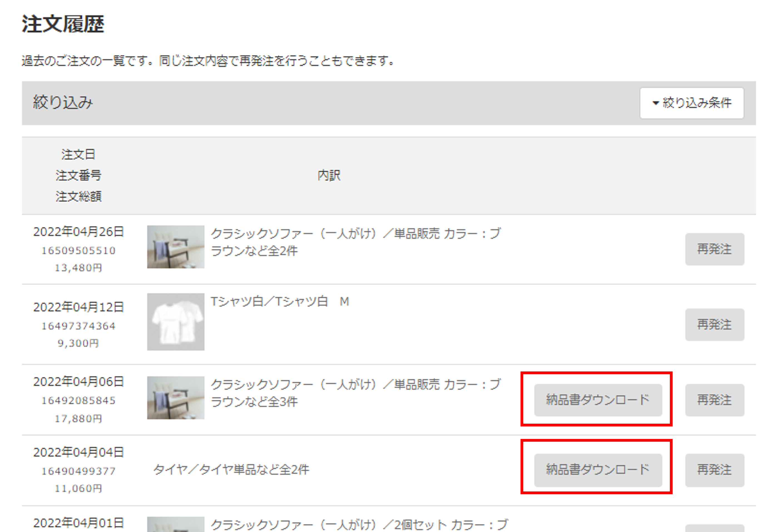
Task: Click sofa description ending ブラウンなど全2件
Action: [x=356, y=242]
